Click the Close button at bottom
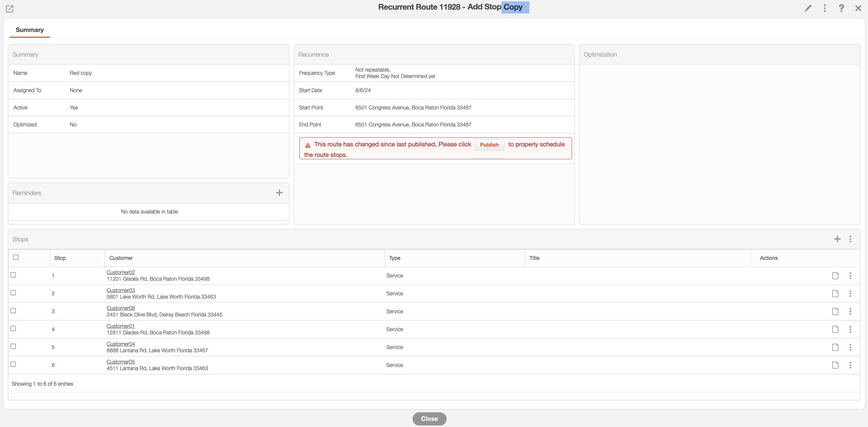Viewport: 868px width, 427px height. click(429, 418)
